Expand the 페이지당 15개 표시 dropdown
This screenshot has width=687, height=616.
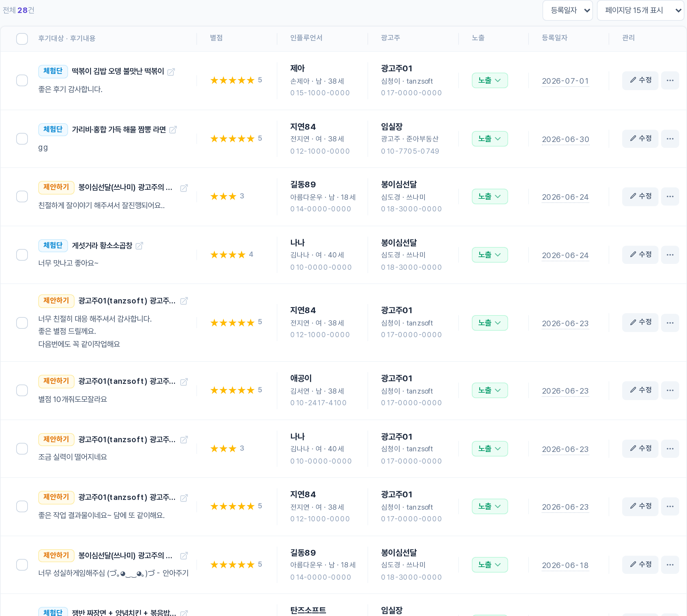point(640,10)
